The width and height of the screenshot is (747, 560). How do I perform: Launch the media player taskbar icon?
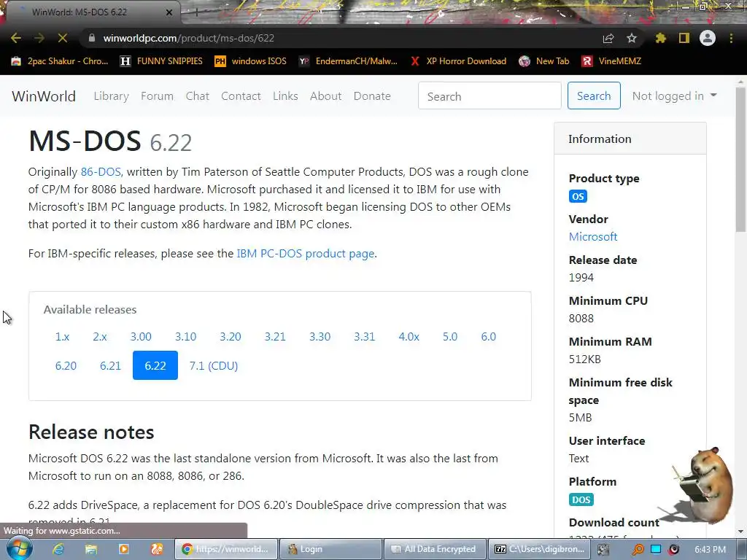pos(123,549)
